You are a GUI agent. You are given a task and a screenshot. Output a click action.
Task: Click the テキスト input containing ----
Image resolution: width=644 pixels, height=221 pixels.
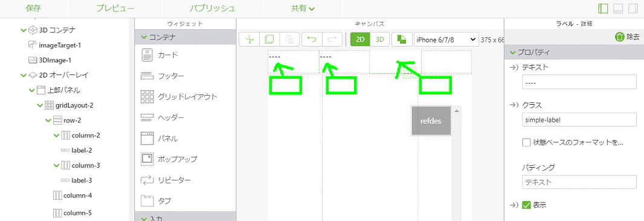tap(579, 82)
